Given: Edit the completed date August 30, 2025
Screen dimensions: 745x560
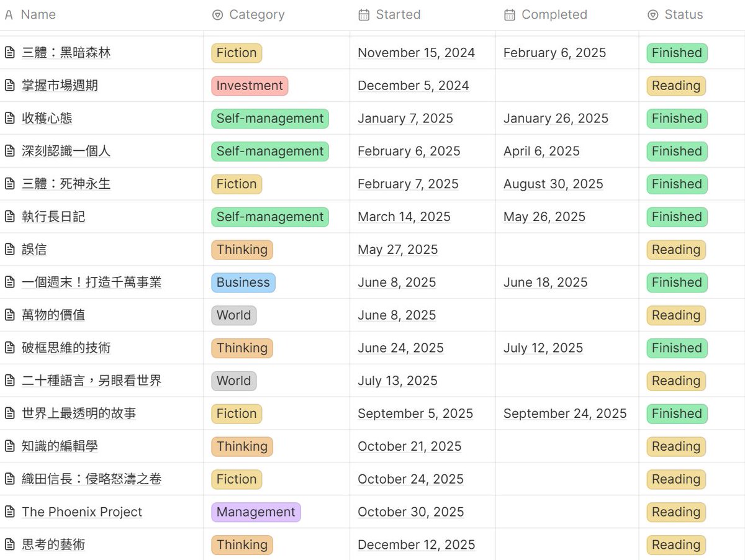Looking at the screenshot, I should [553, 184].
